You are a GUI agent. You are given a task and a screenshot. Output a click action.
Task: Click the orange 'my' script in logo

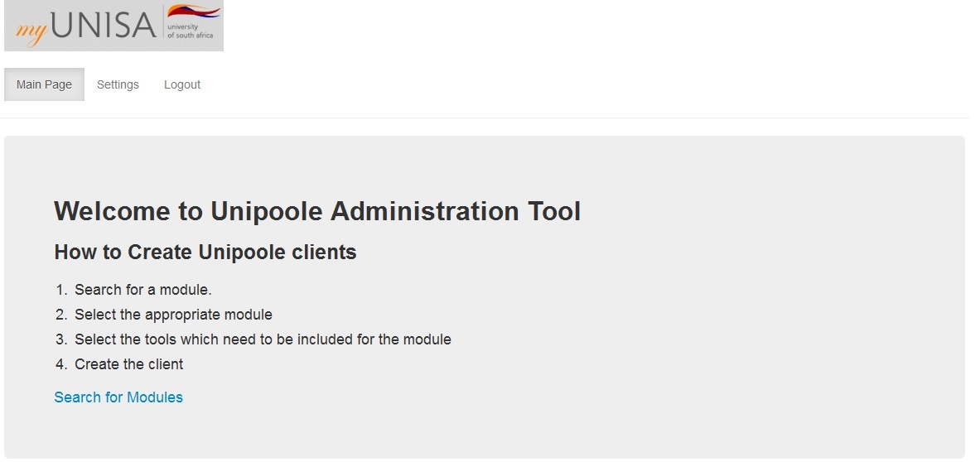click(x=31, y=31)
